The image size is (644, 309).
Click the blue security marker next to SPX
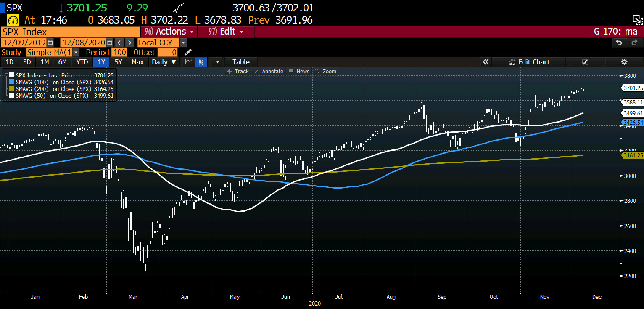3,8
